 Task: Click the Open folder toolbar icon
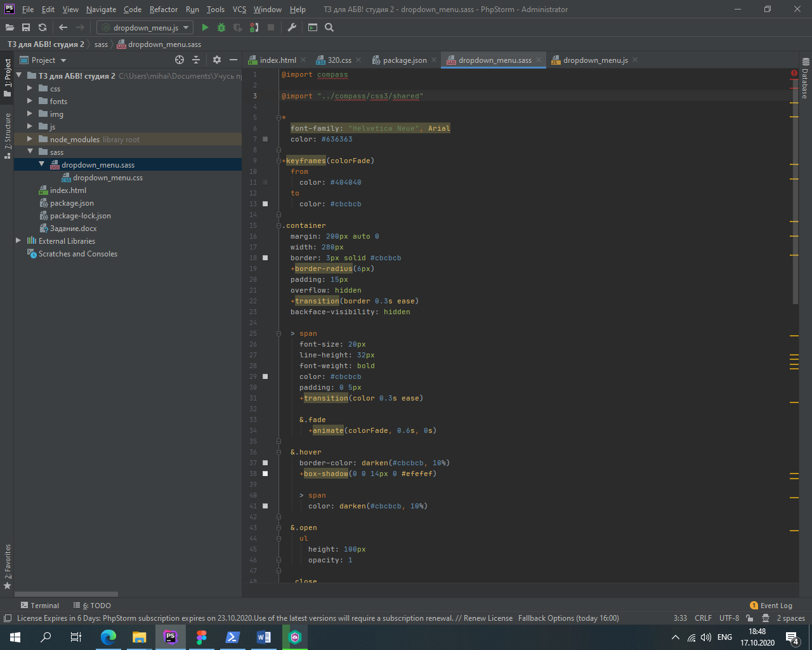coord(10,27)
